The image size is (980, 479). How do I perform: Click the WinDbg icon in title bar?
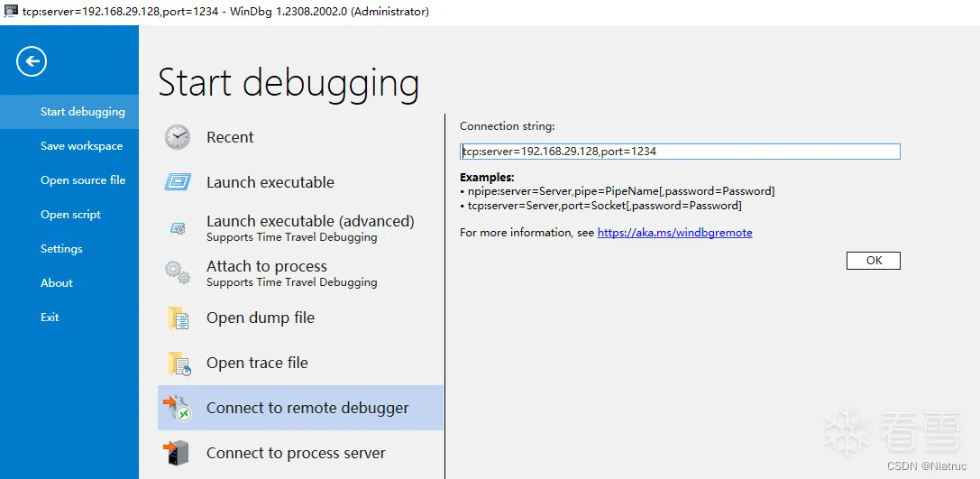(11, 11)
